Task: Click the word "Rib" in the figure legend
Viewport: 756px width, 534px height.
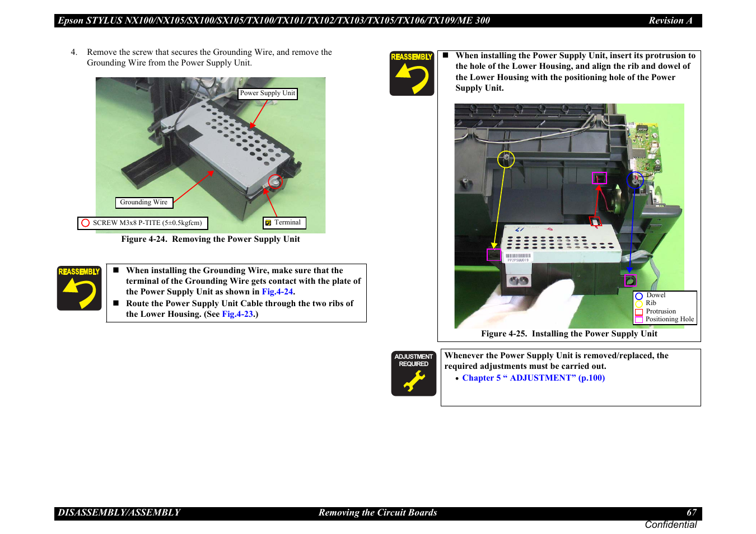Action: coord(651,303)
